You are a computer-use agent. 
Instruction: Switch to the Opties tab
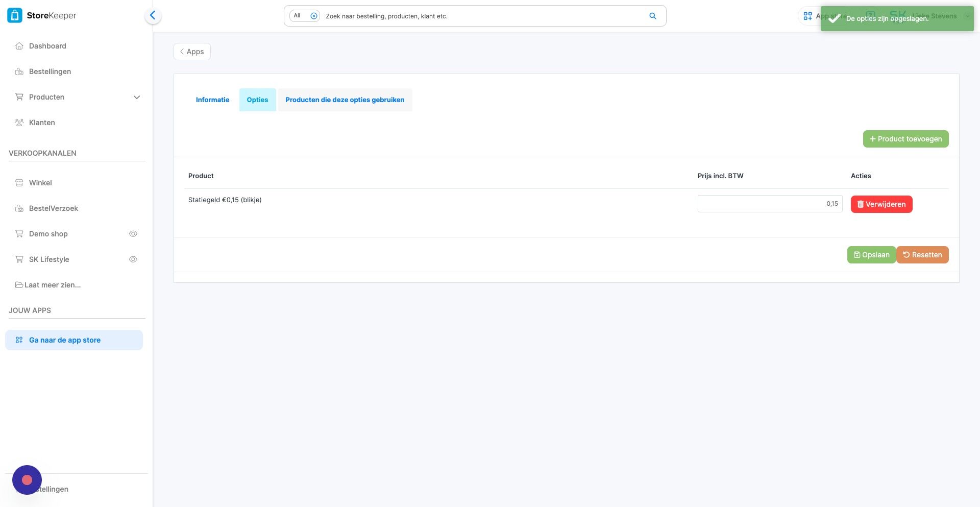257,100
